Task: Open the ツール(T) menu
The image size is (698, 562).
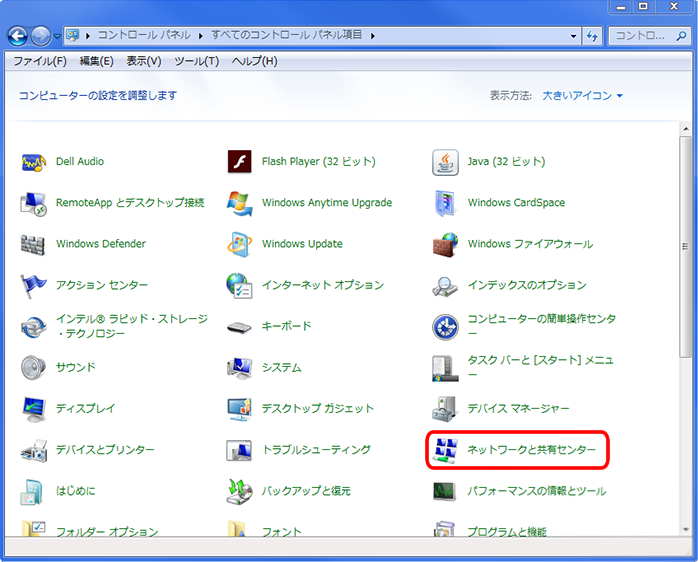Action: pos(196,61)
